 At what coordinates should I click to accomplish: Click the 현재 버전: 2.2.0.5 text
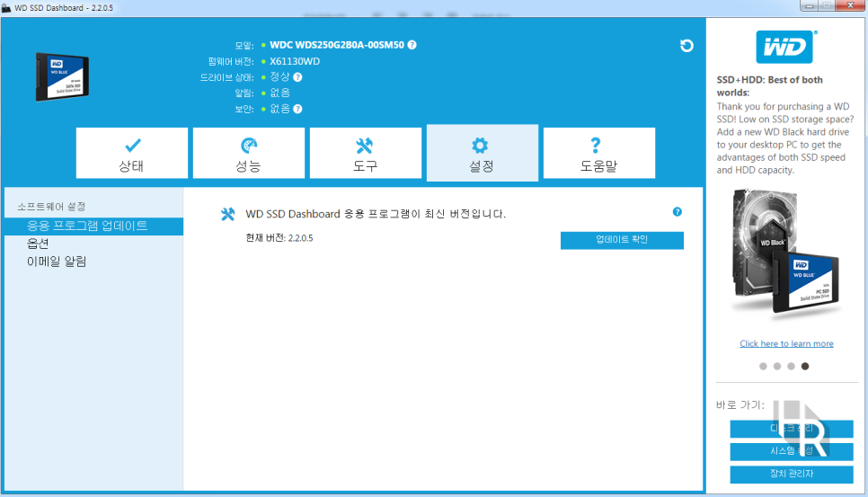click(x=279, y=238)
